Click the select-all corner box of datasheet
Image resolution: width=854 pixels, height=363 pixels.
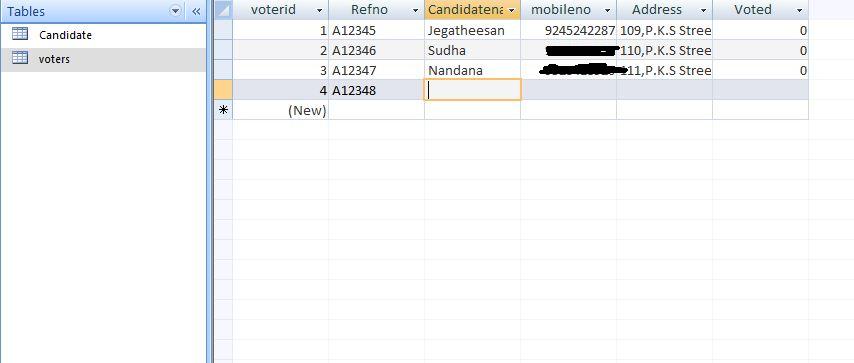223,10
